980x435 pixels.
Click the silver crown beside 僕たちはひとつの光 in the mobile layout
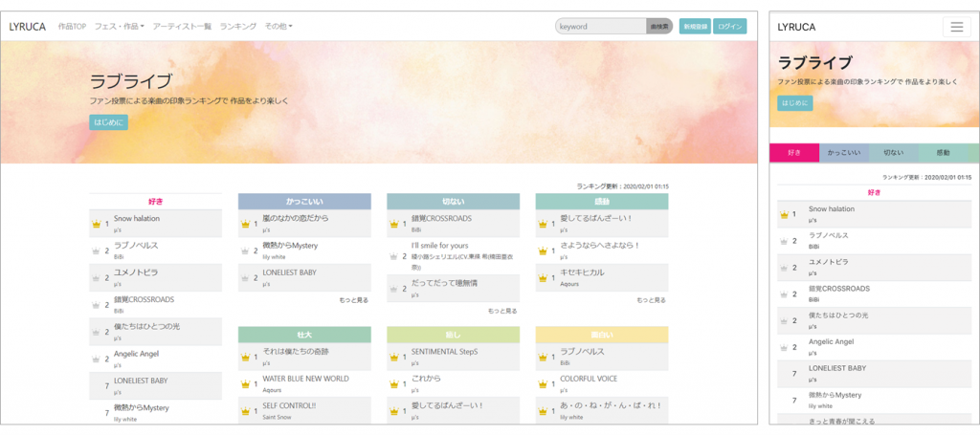785,321
